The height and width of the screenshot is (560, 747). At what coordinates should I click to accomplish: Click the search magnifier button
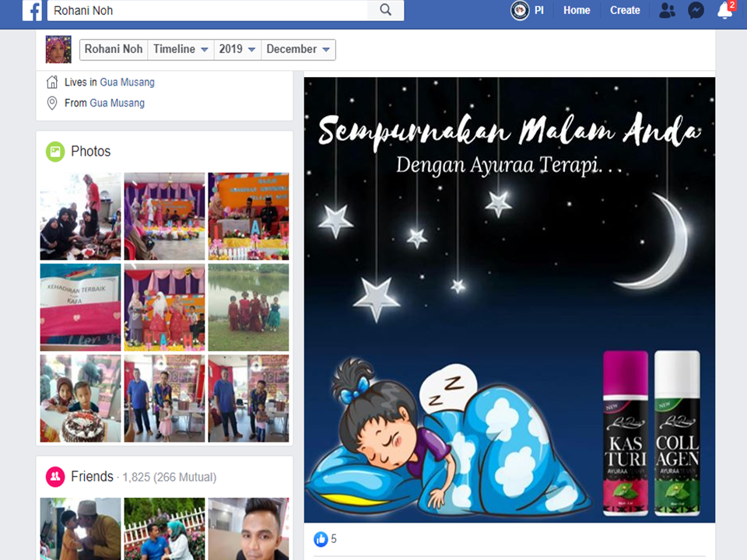tap(385, 10)
